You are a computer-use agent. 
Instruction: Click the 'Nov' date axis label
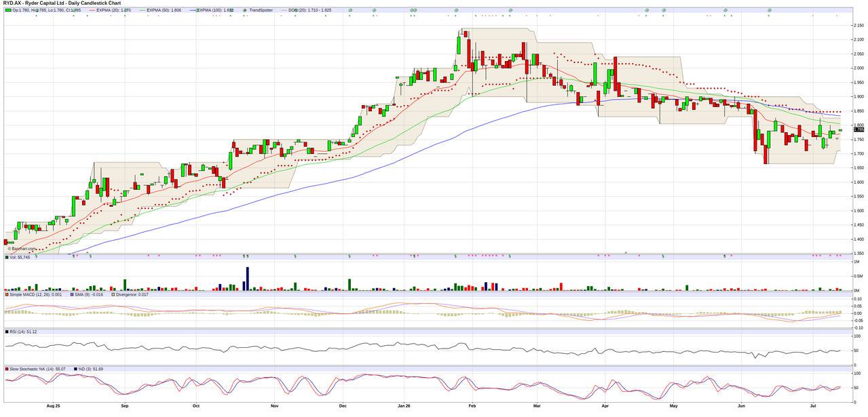coord(274,406)
